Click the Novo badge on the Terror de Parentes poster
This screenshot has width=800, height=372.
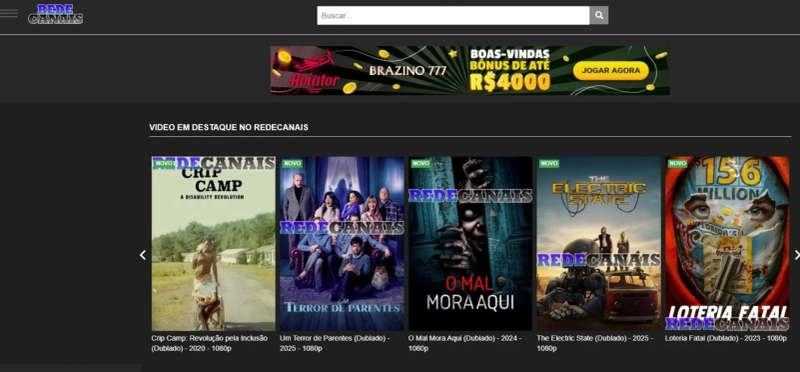click(292, 164)
